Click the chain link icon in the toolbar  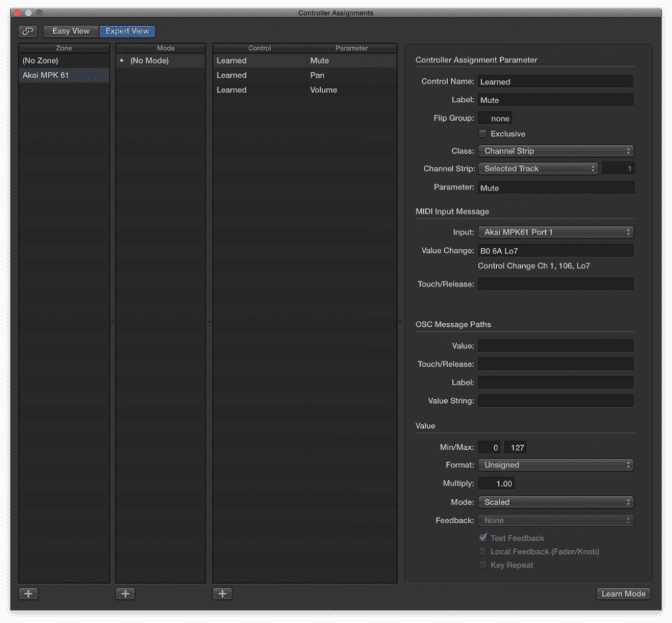click(28, 31)
